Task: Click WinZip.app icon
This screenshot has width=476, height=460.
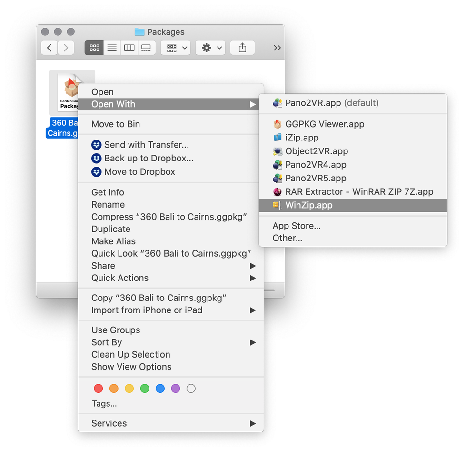Action: 278,205
